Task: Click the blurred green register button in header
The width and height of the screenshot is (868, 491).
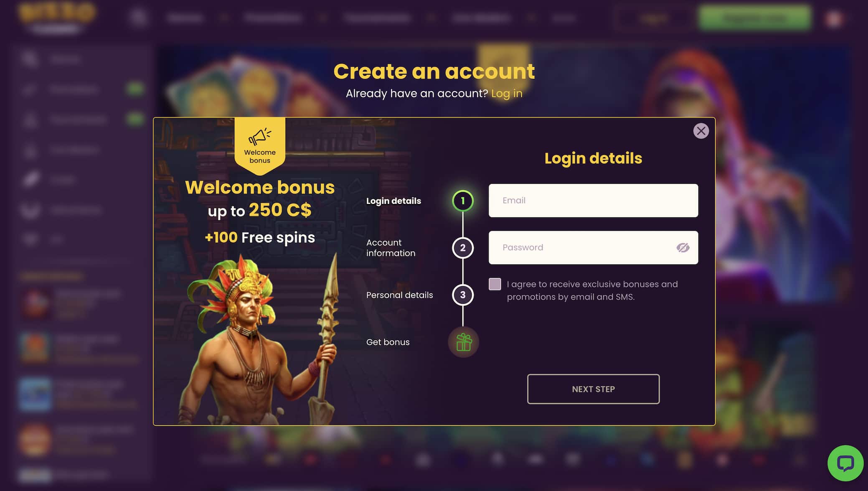Action: [x=755, y=18]
